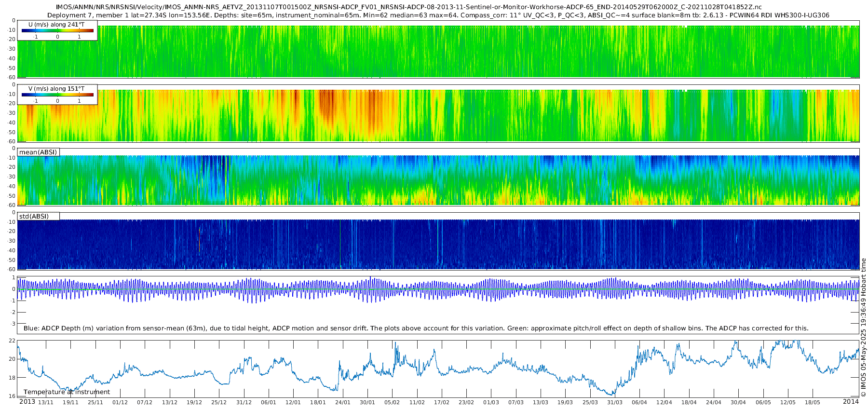Select the 31/03 date tick label

pos(615,403)
